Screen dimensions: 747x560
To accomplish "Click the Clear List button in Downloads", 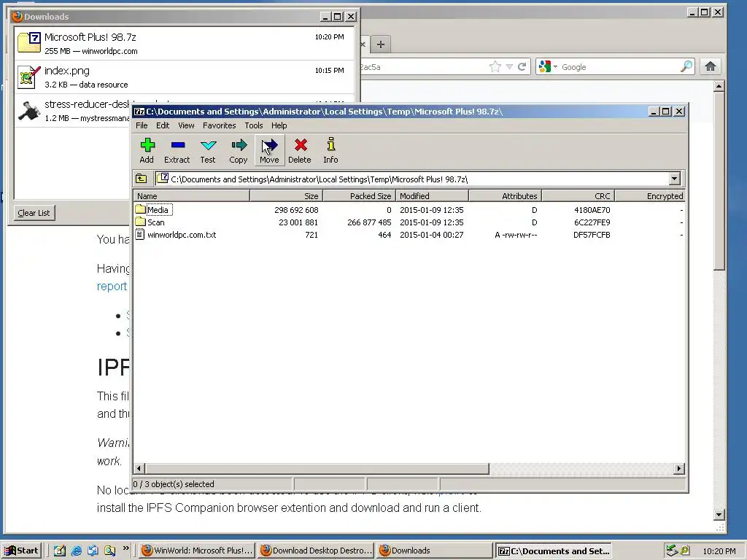I will coord(34,213).
